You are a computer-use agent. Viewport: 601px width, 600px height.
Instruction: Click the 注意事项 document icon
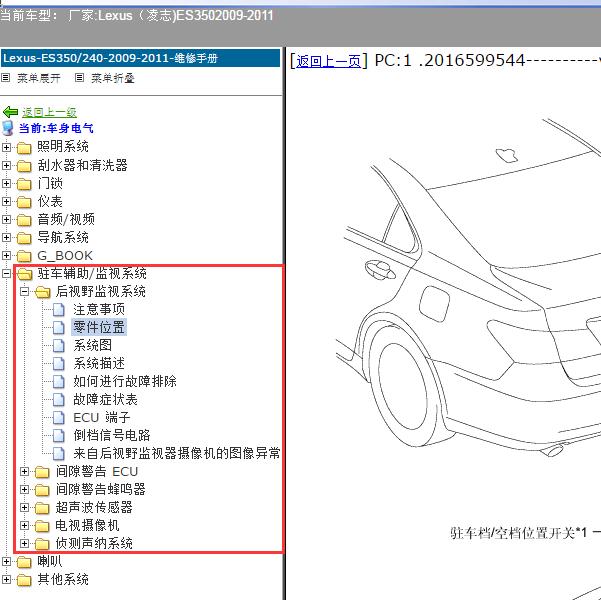coord(59,309)
